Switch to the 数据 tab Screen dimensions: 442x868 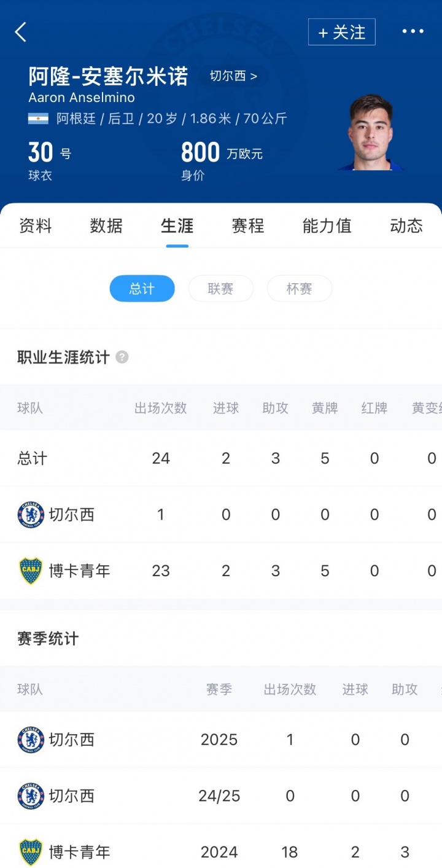(x=106, y=225)
